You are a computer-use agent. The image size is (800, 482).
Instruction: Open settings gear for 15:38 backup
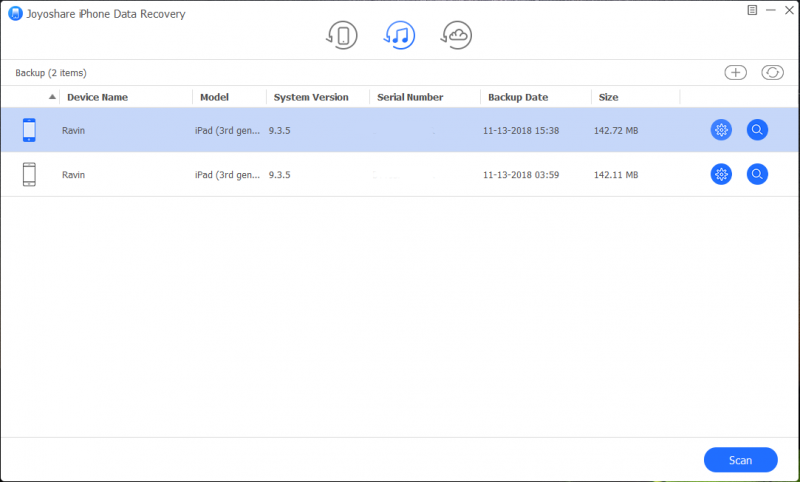pos(720,130)
